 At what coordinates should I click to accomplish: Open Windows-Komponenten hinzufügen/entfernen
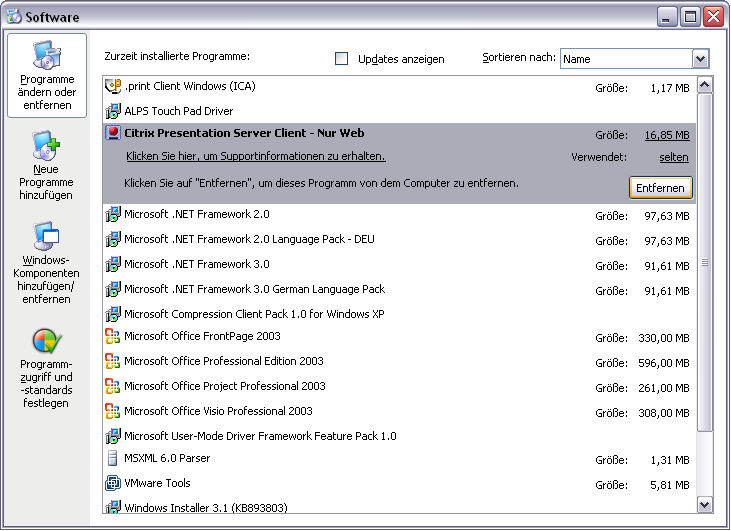(46, 263)
